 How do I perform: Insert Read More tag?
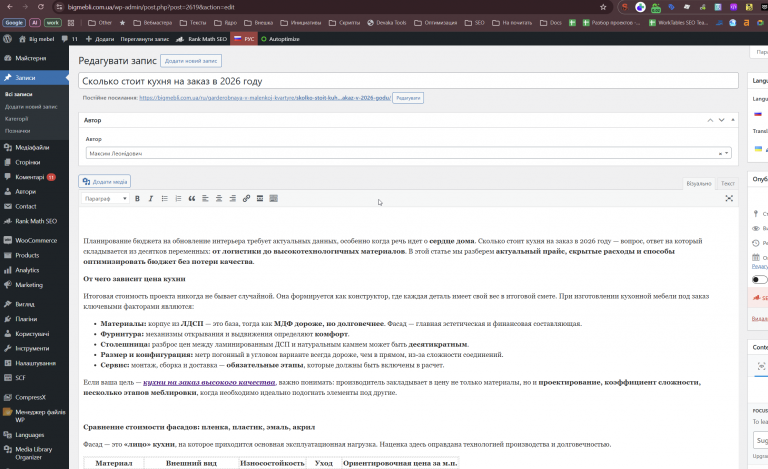click(x=260, y=198)
